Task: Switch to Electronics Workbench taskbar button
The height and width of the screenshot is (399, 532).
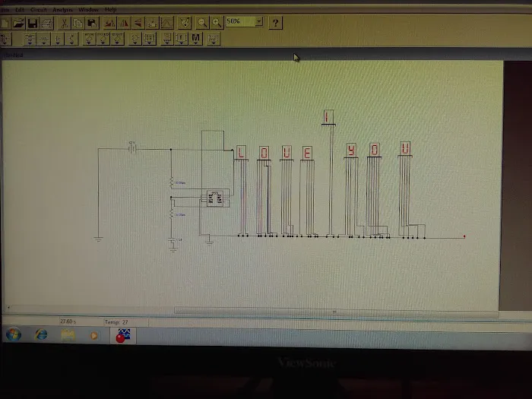Action: point(123,335)
